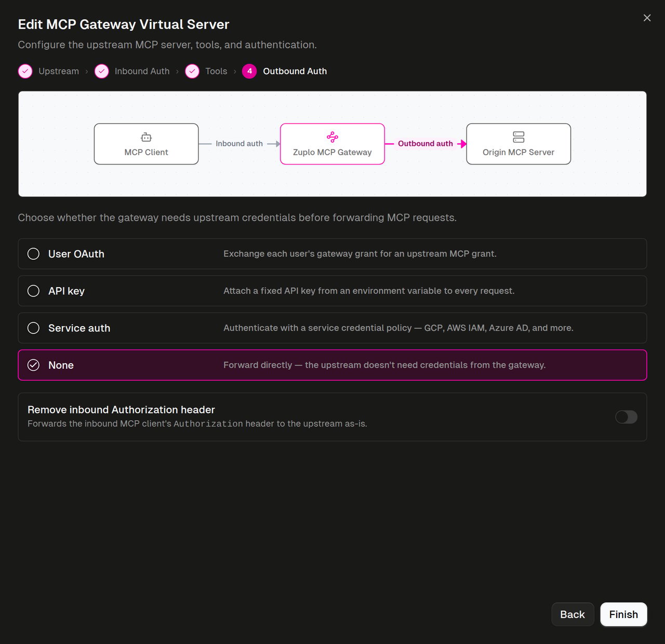Click the Inbound auth arrow label
665x644 pixels.
pyautogui.click(x=240, y=143)
